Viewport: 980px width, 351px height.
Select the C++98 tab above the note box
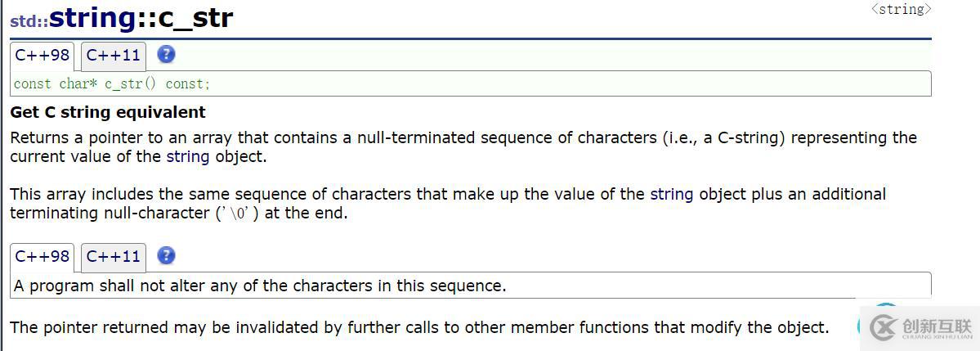(x=43, y=257)
